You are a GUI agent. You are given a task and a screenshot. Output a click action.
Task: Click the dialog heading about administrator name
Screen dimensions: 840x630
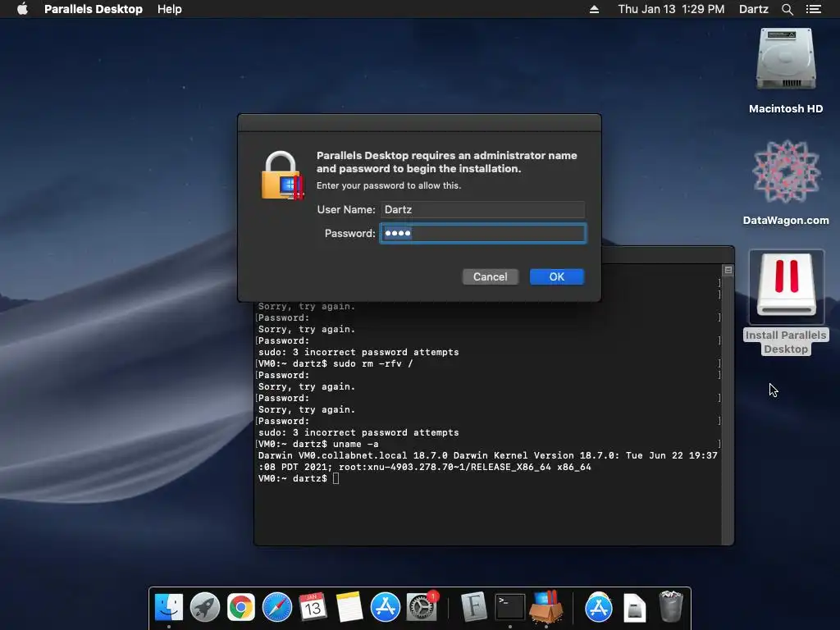(x=447, y=162)
